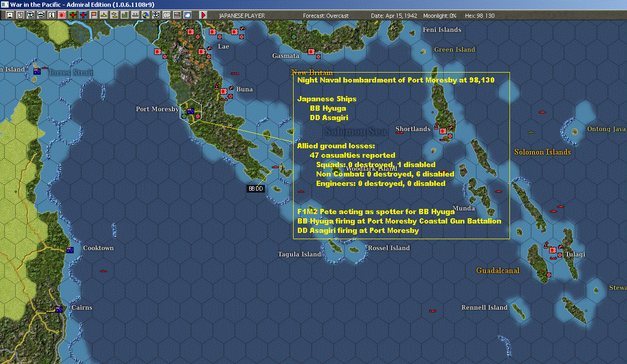Select the Port Moresby Allied base flag
The width and height of the screenshot is (627, 364).
(x=191, y=111)
